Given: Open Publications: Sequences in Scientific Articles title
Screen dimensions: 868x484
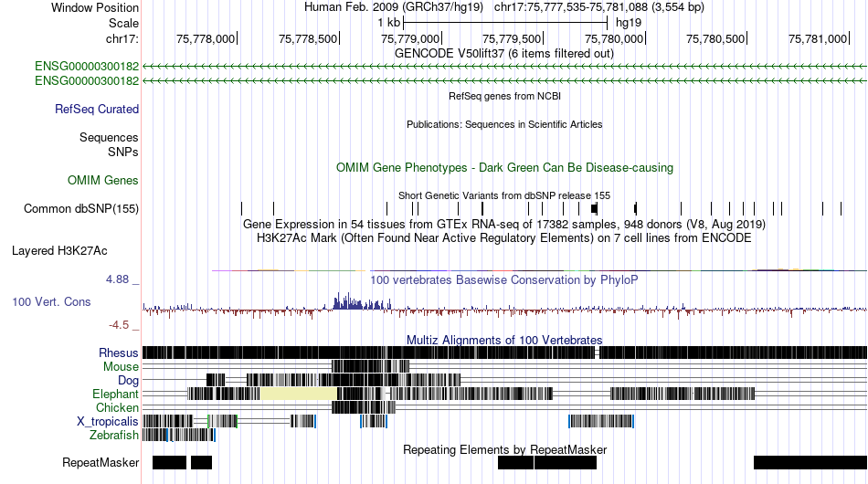Looking at the screenshot, I should 504,124.
